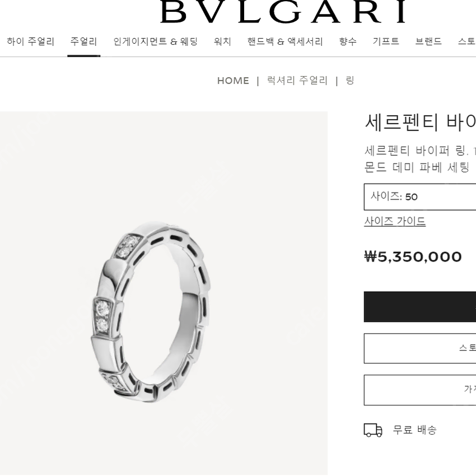Click the store booking outlined button

pyautogui.click(x=420, y=348)
